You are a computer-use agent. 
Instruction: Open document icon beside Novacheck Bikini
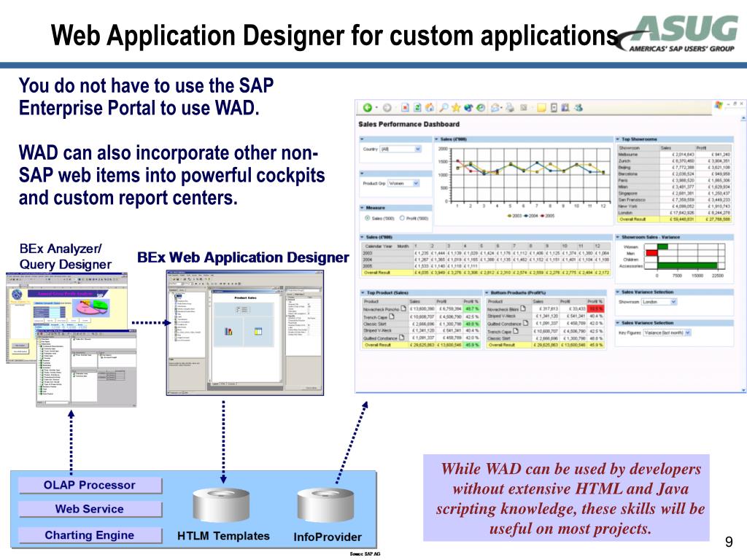point(523,308)
